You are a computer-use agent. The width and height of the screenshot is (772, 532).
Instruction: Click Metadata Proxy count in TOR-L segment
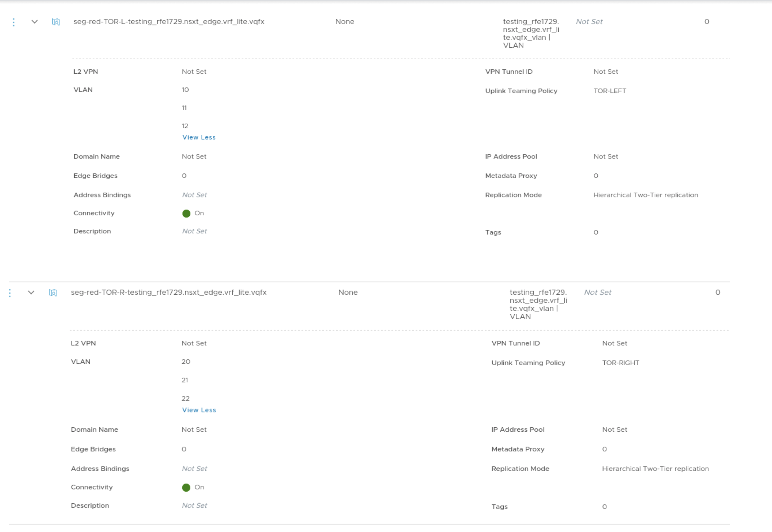point(596,176)
